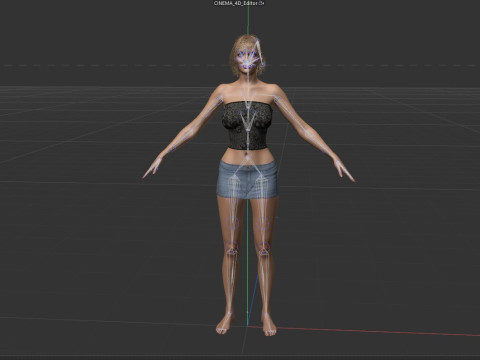Click the CINEMA_4D_Editor camera label
The width and height of the screenshot is (480, 360).
(x=236, y=3)
